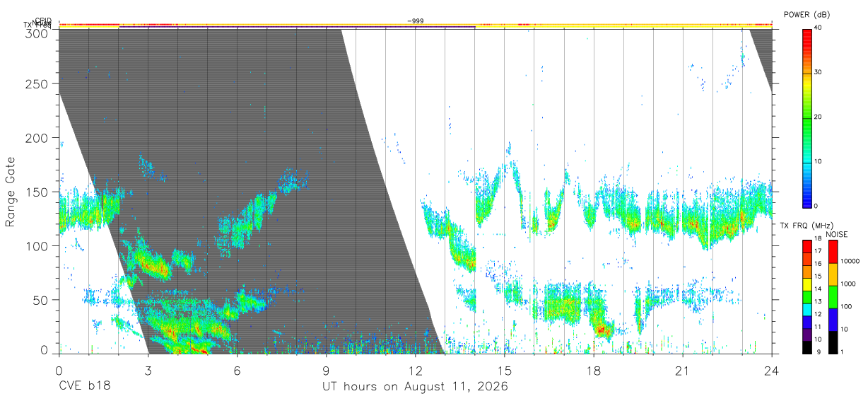Image resolution: width=868 pixels, height=401 pixels.
Task: Click the 6 hour tick on the UT axis
Action: (237, 371)
